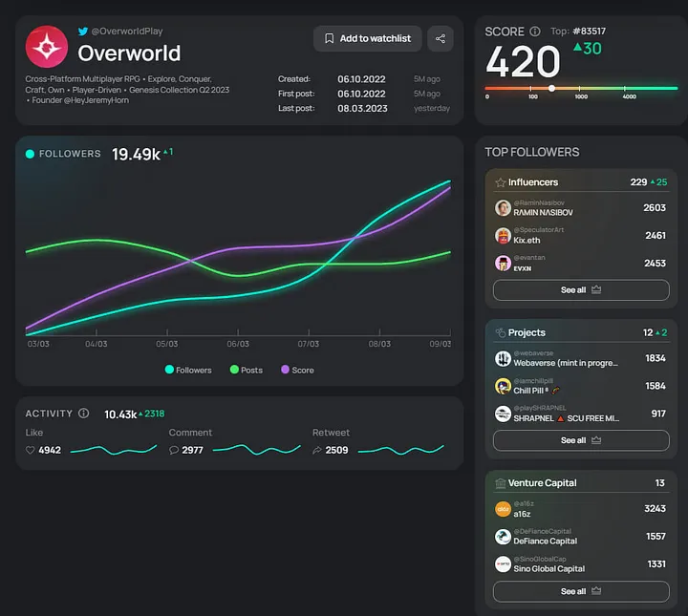Expand Influencers list with See all

pyautogui.click(x=580, y=290)
